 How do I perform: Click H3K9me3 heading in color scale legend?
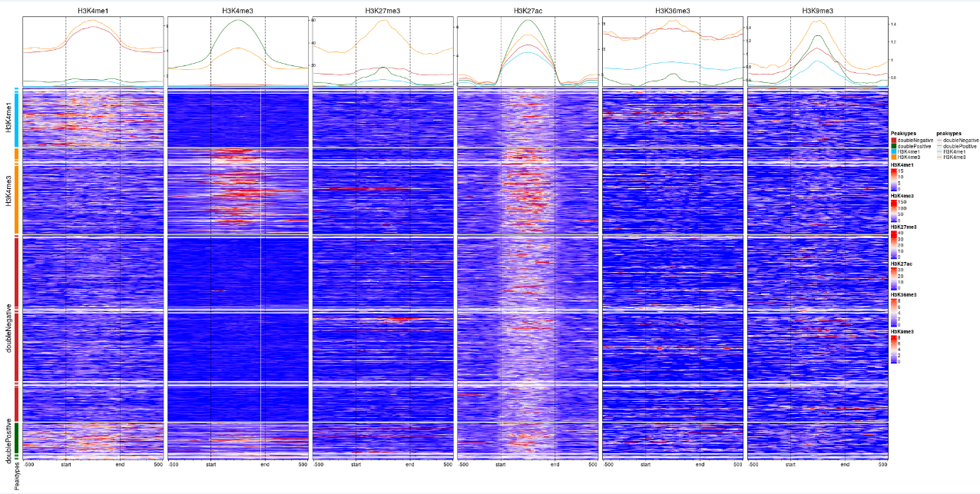[x=902, y=332]
